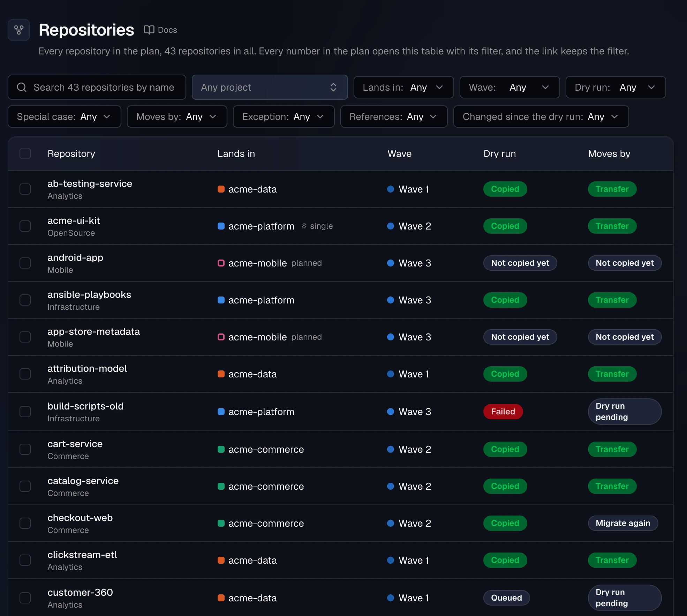
Task: Click the Lands in column header
Action: [x=236, y=153]
